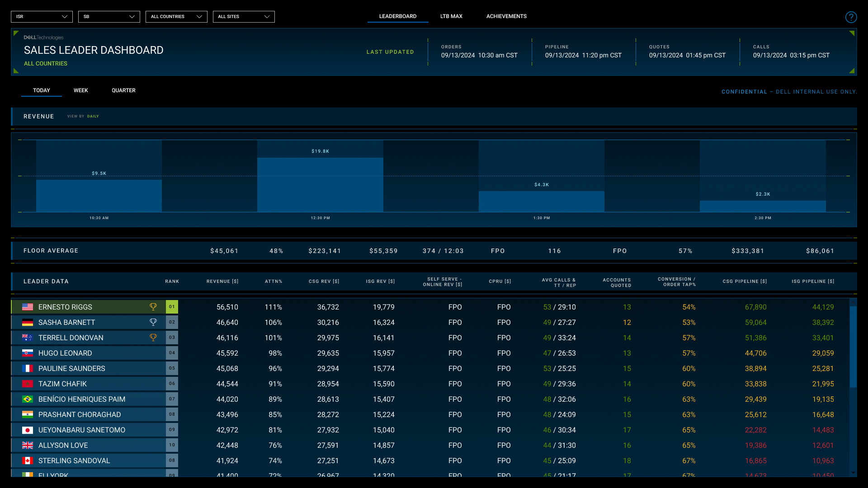Click the UK flag beside Allyson Love
868x488 pixels.
point(28,445)
